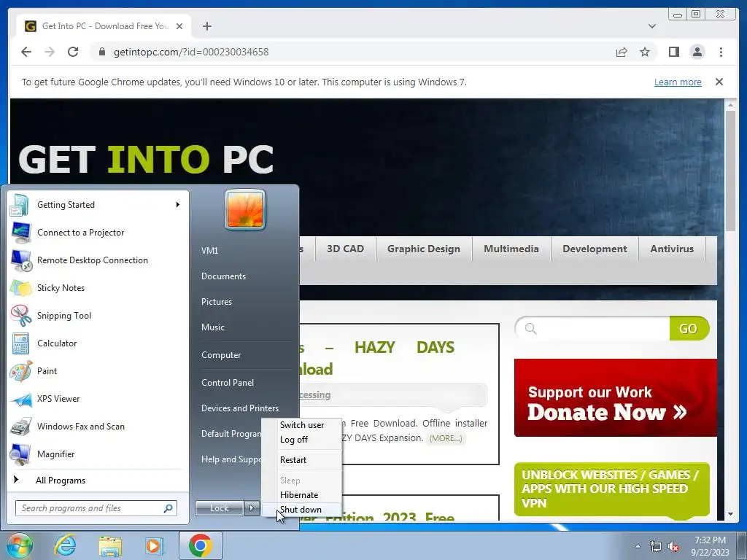Bookmark this page with star
The height and width of the screenshot is (560, 747).
(645, 52)
